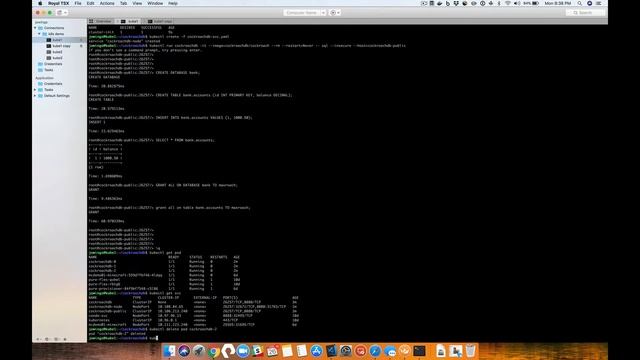Click the Bluetooth icon in menu bar
The image size is (640, 360).
[499, 3]
